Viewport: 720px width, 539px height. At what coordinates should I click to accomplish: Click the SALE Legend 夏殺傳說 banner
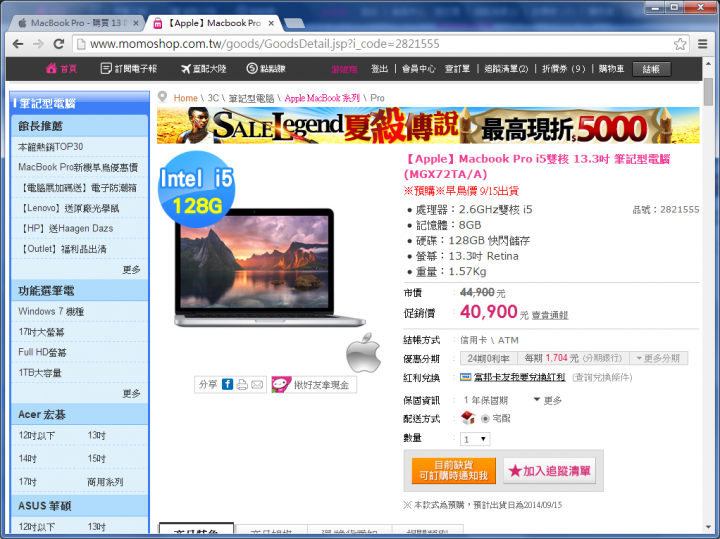click(x=428, y=125)
